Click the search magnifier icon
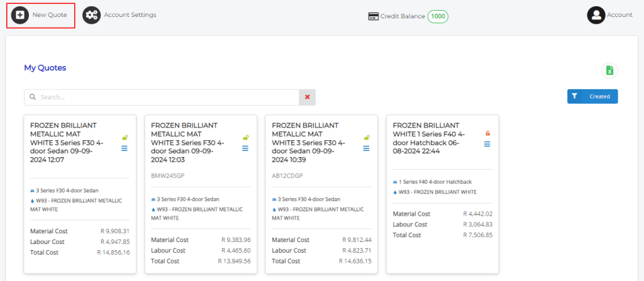Image resolution: width=644 pixels, height=281 pixels. coord(33,97)
